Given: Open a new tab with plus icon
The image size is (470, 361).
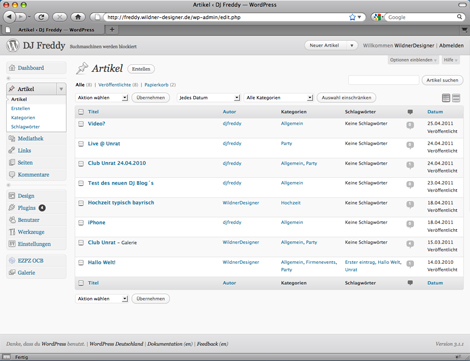Looking at the screenshot, I should pyautogui.click(x=112, y=29).
